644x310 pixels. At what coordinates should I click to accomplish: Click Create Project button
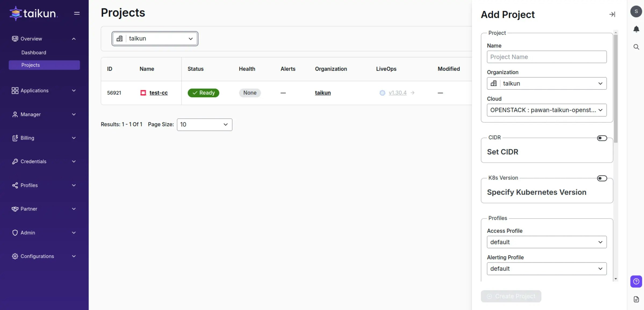pyautogui.click(x=511, y=296)
